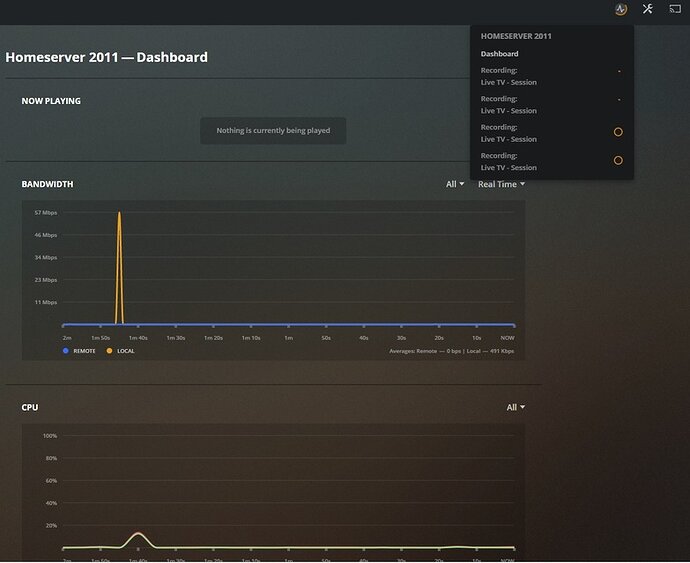
Task: Click the CPU usage bump on the CPU chart
Action: (x=138, y=539)
